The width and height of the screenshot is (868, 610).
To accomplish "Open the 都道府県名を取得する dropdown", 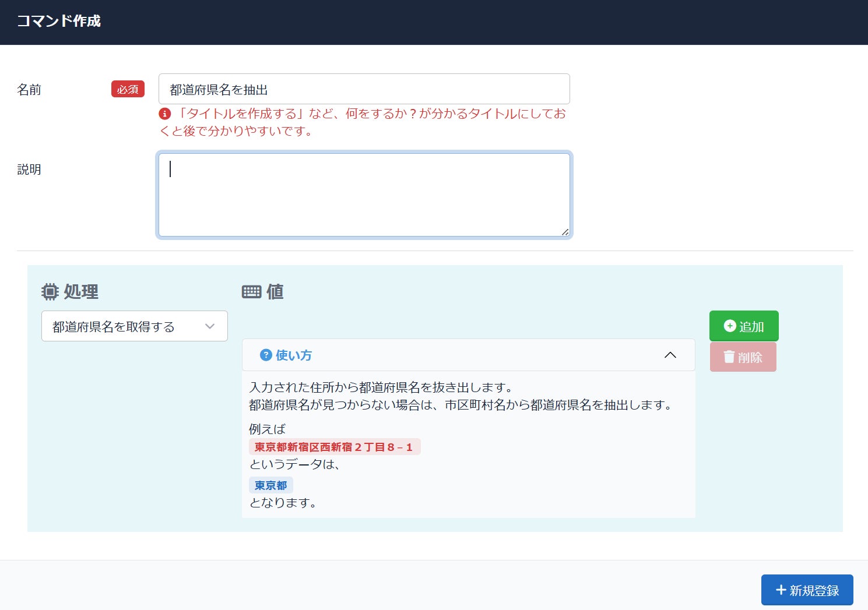I will click(x=135, y=326).
